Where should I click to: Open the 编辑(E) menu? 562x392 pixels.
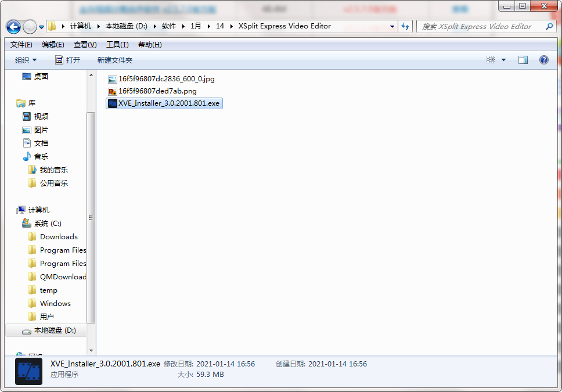click(x=53, y=45)
